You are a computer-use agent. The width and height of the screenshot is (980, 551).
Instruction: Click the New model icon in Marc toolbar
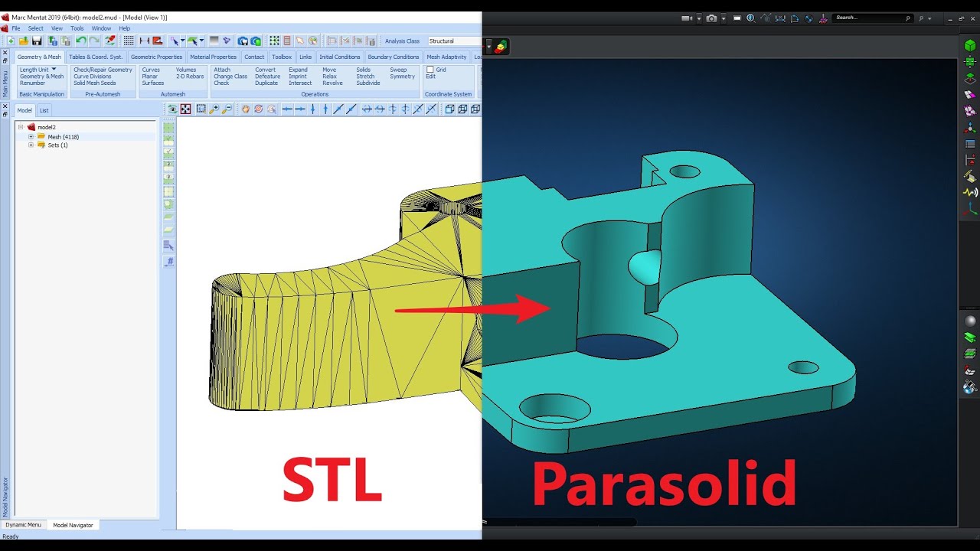pos(11,41)
